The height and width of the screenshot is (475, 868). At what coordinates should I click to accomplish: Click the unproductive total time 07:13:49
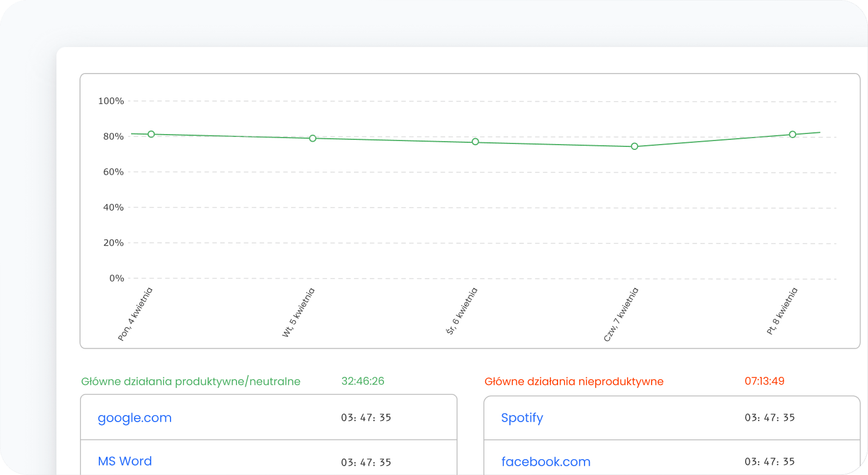pyautogui.click(x=764, y=381)
